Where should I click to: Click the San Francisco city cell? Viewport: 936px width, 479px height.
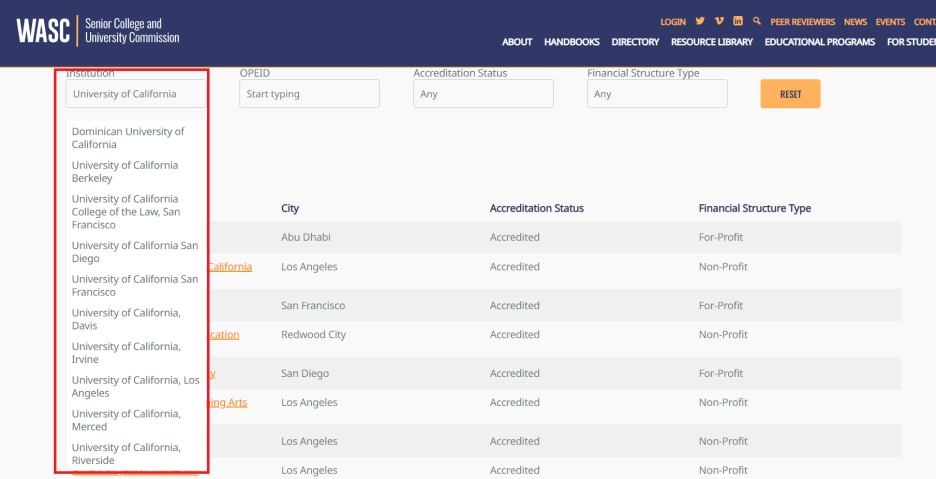point(313,305)
